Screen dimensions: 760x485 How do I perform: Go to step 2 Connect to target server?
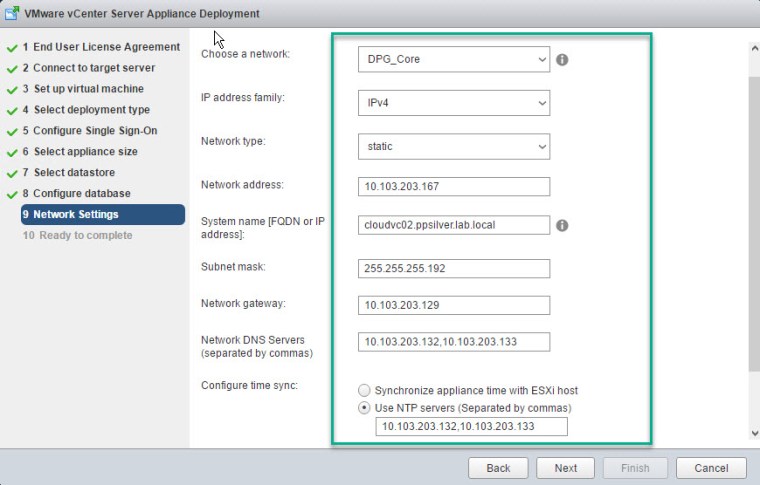coord(89,68)
